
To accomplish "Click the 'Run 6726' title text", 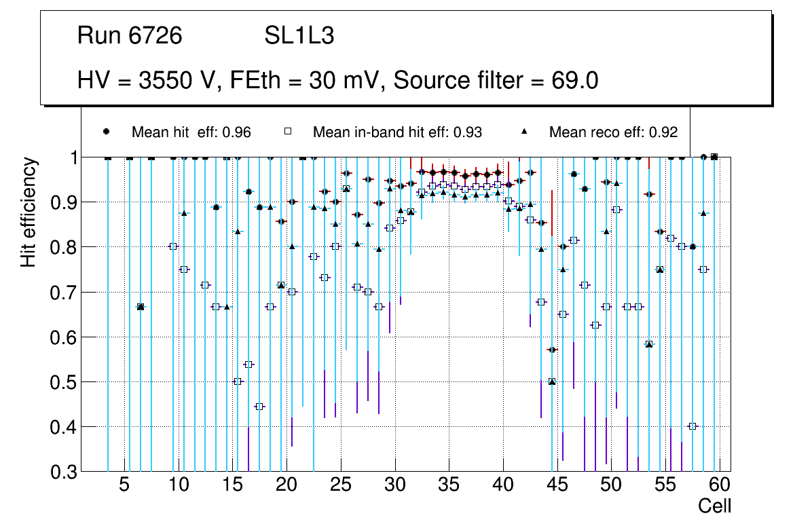I will 130,36.
